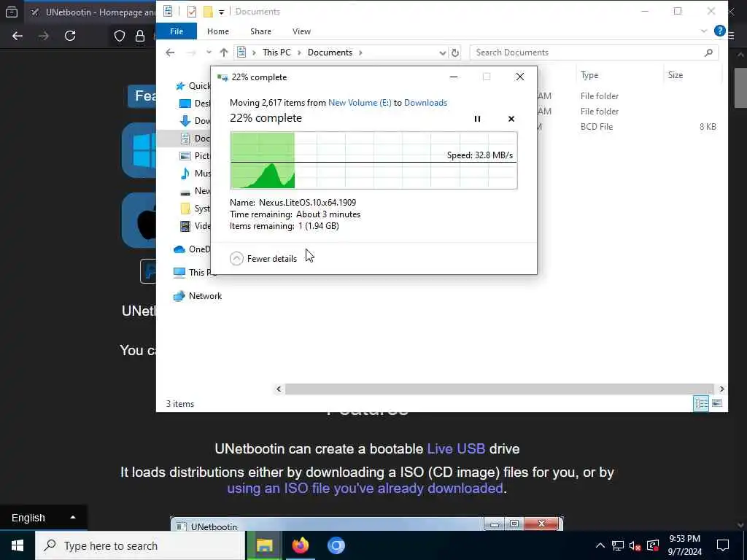This screenshot has width=747, height=560.
Task: Select the BCD File row
Action: 628,127
